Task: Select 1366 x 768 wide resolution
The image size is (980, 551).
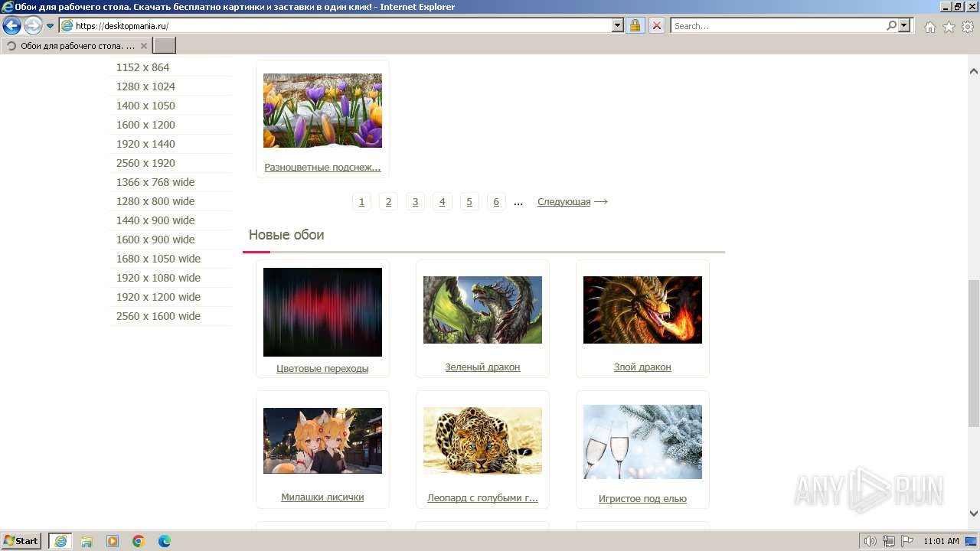Action: (155, 182)
